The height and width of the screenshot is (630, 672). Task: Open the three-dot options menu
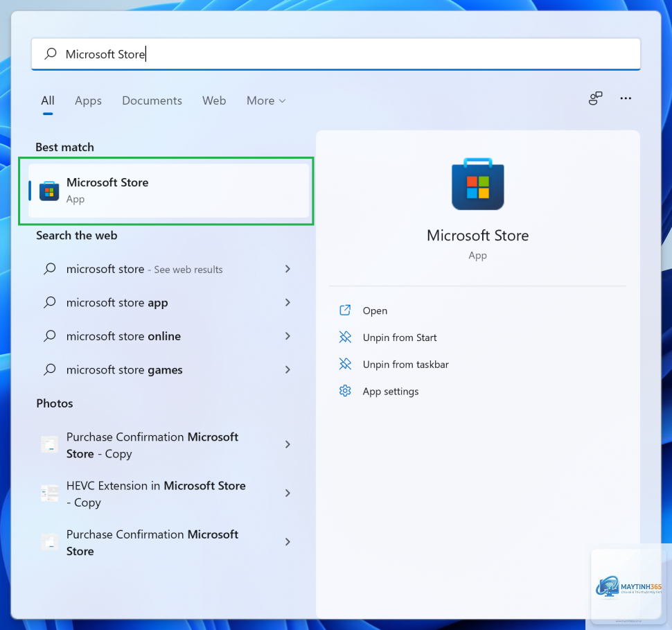(x=626, y=98)
